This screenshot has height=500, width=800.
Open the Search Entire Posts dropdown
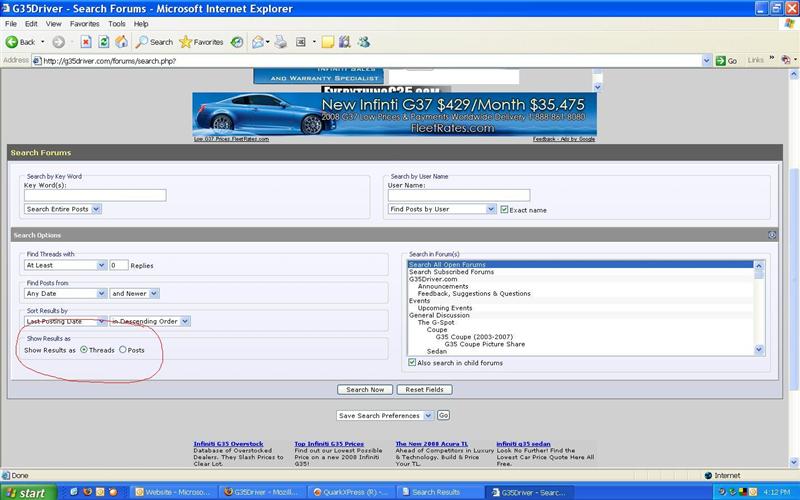pos(63,209)
